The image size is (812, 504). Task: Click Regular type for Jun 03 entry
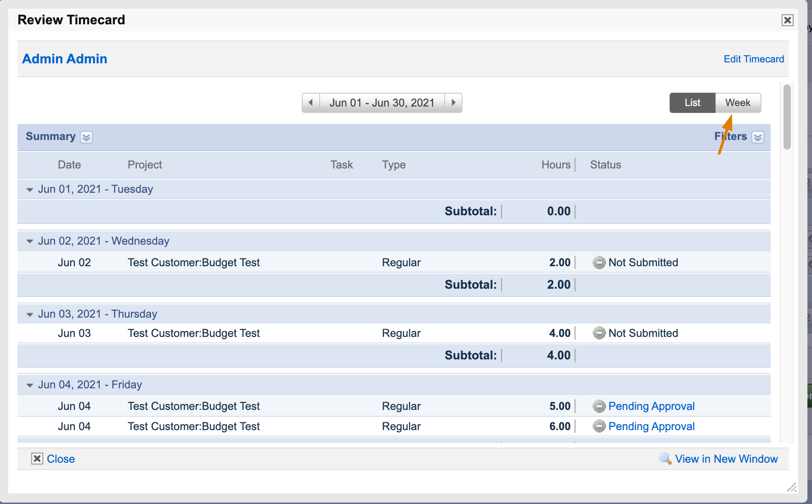(401, 333)
